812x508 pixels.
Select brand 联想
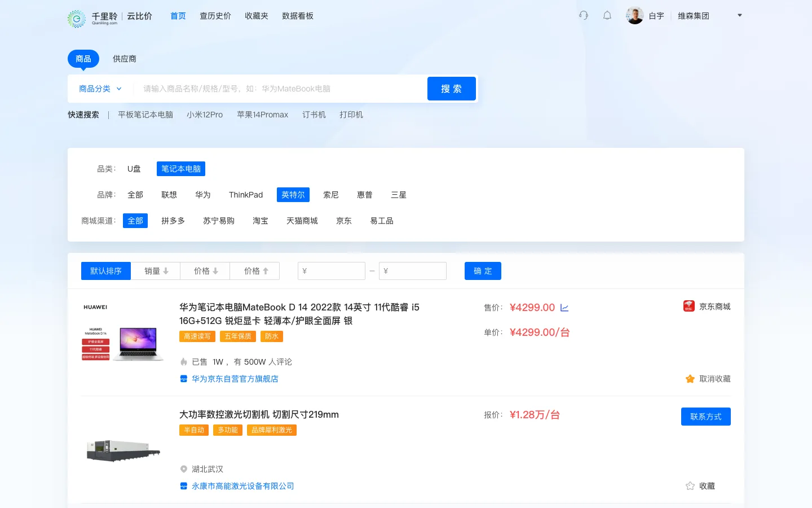(169, 195)
